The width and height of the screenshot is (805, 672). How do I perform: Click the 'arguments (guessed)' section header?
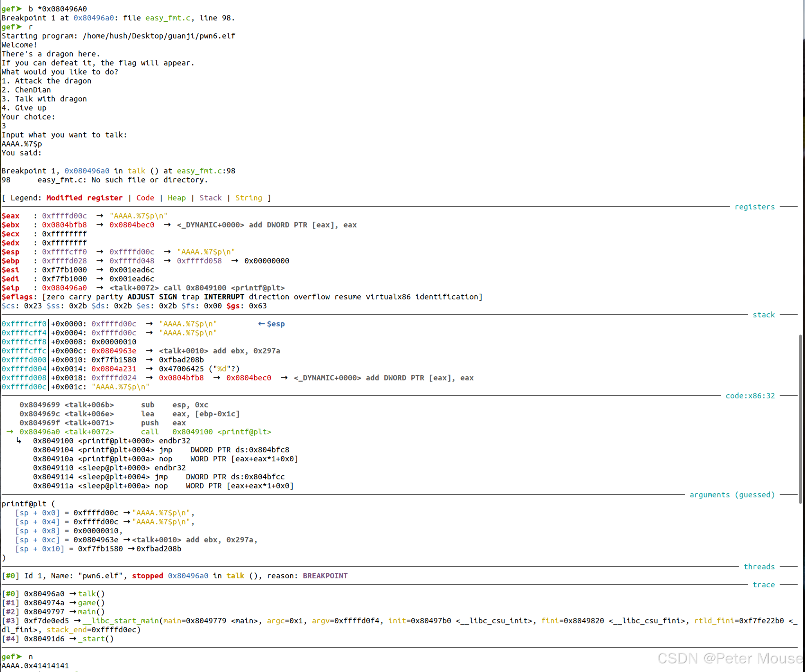[732, 495]
